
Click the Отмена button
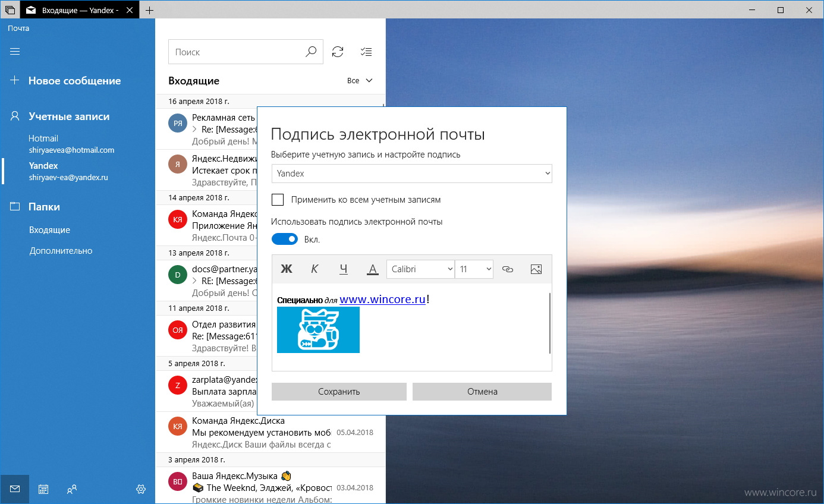click(x=482, y=392)
